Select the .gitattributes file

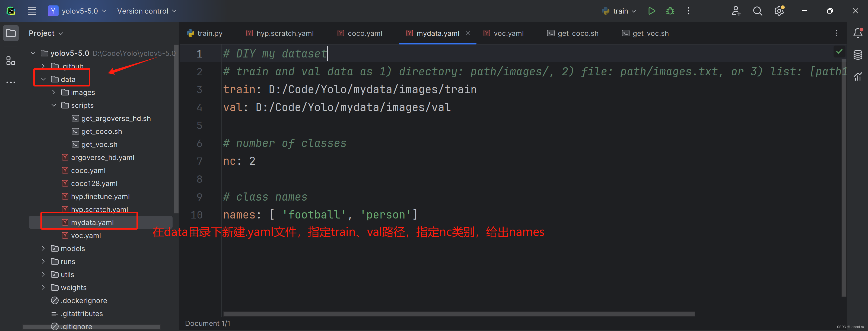tap(77, 313)
